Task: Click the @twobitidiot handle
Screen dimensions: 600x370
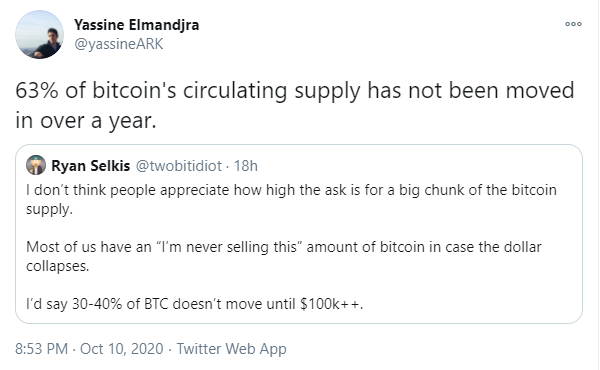Action: 179,166
